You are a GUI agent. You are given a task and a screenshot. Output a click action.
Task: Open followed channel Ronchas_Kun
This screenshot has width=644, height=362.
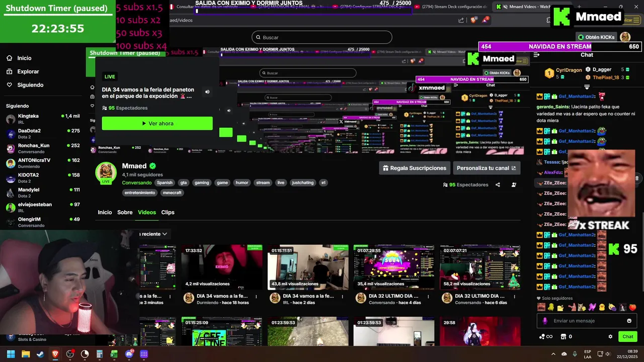[x=43, y=148]
